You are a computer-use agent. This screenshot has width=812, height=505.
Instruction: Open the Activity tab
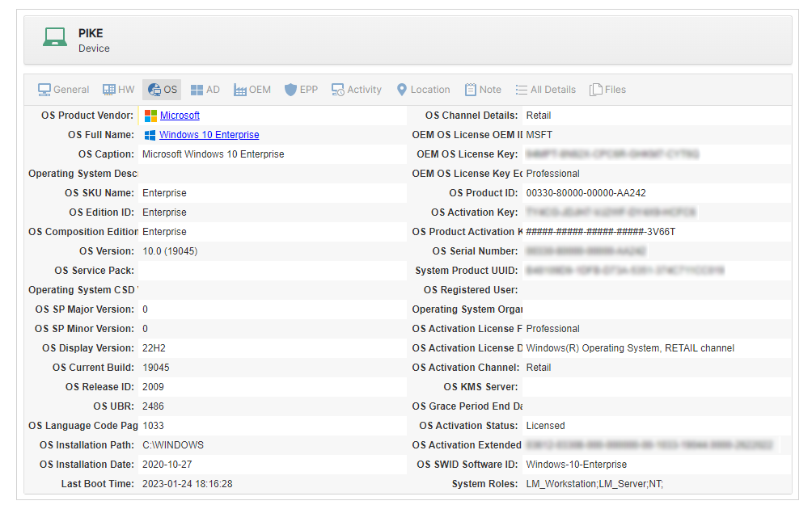pyautogui.click(x=357, y=90)
